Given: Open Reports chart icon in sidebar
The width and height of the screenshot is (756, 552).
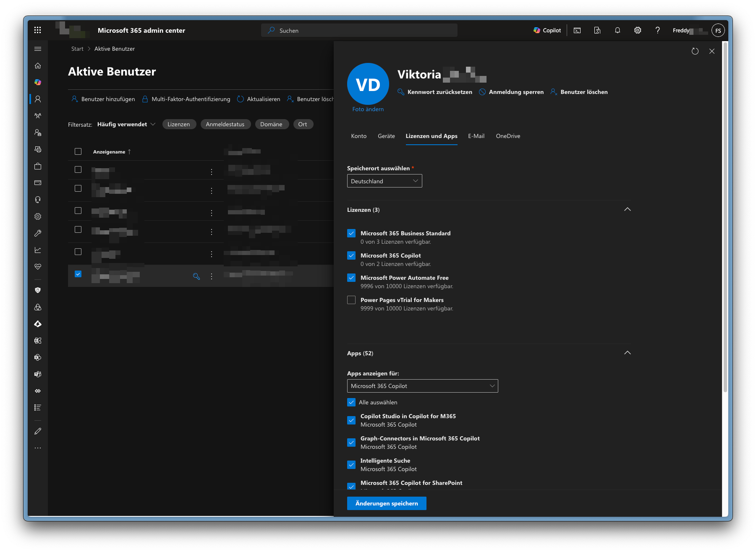Looking at the screenshot, I should [38, 250].
